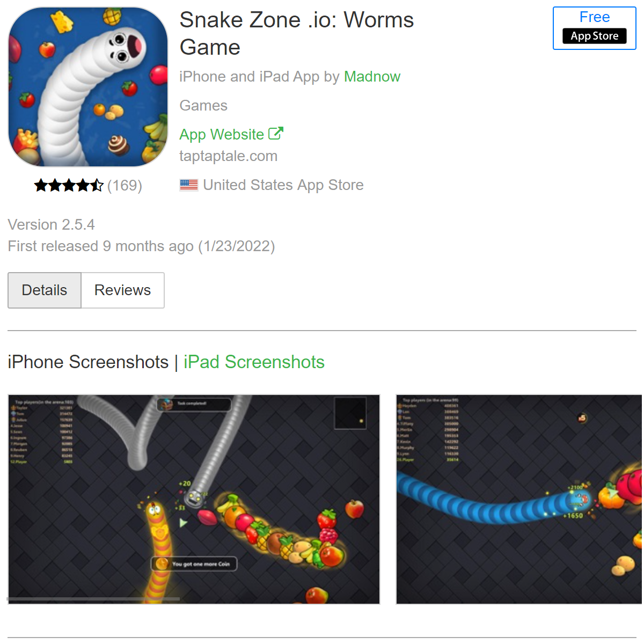Image resolution: width=644 pixels, height=644 pixels.
Task: Click the Free App Store button
Action: pos(595,28)
